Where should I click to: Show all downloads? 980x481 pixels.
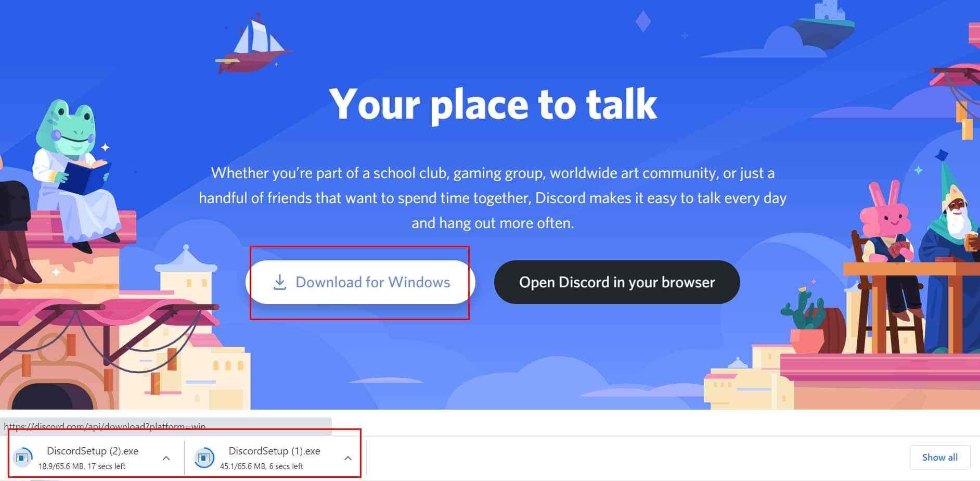939,458
